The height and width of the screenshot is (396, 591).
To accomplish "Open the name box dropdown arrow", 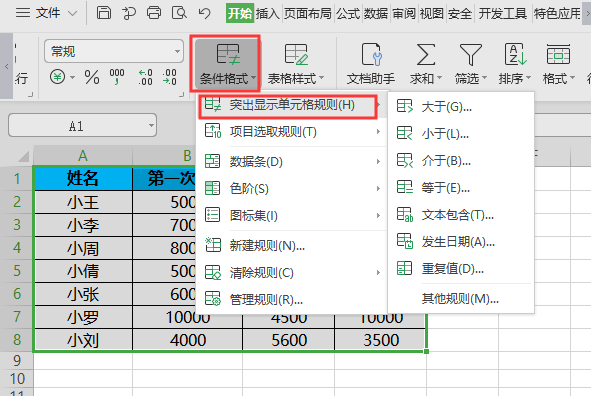I will 151,125.
